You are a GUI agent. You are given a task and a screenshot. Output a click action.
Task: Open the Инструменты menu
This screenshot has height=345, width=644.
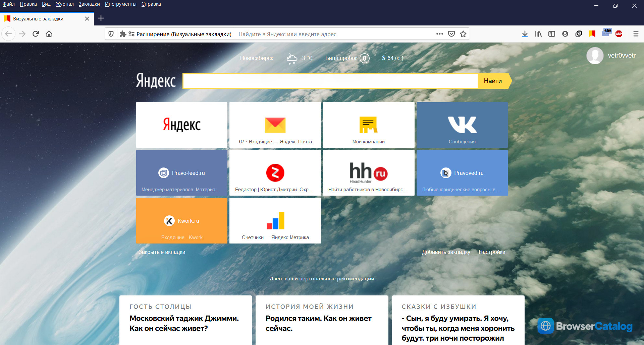coord(120,4)
